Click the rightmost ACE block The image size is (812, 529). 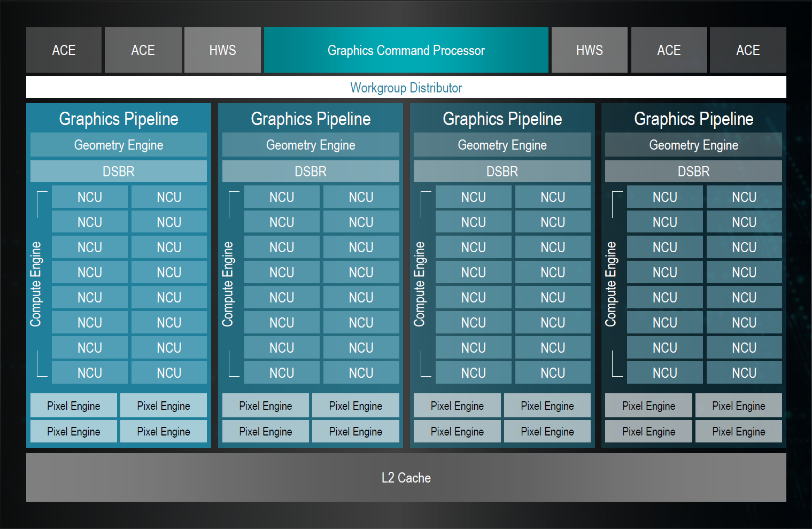(x=748, y=50)
